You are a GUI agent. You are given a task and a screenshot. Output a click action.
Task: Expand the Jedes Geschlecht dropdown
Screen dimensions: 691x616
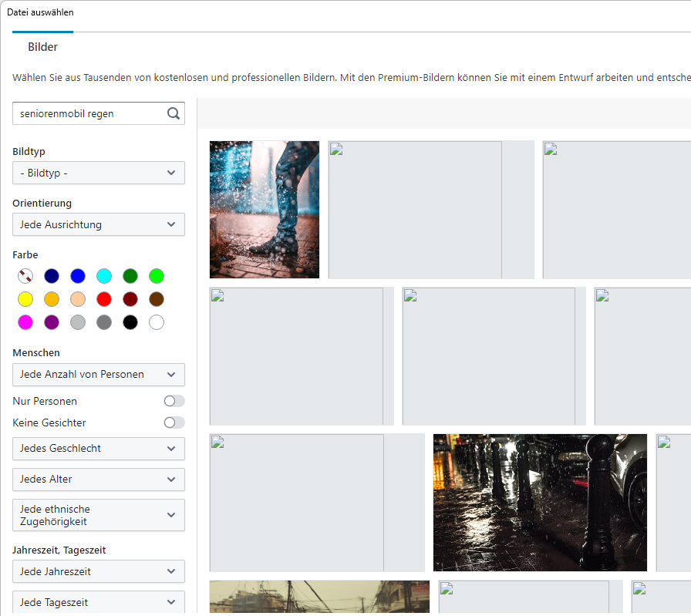click(x=99, y=448)
